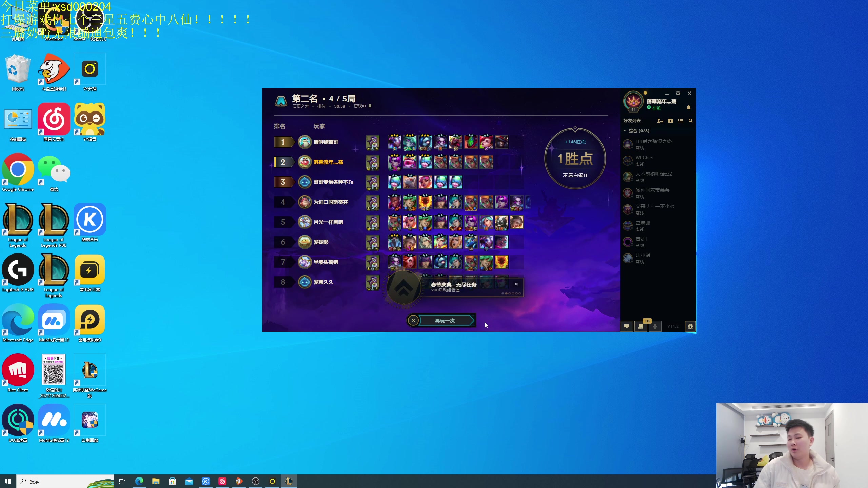Click friend list search magnifier
The height and width of the screenshot is (488, 868).
(x=690, y=121)
